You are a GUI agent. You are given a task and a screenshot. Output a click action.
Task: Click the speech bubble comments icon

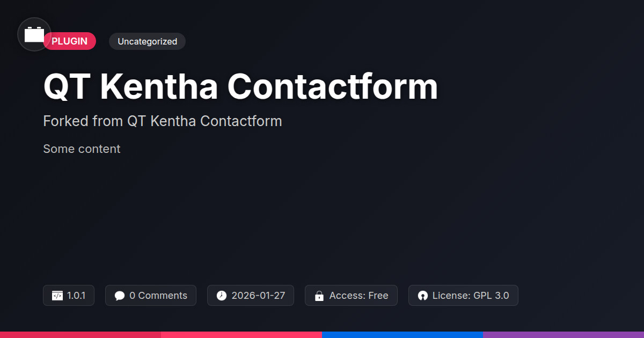click(x=120, y=296)
